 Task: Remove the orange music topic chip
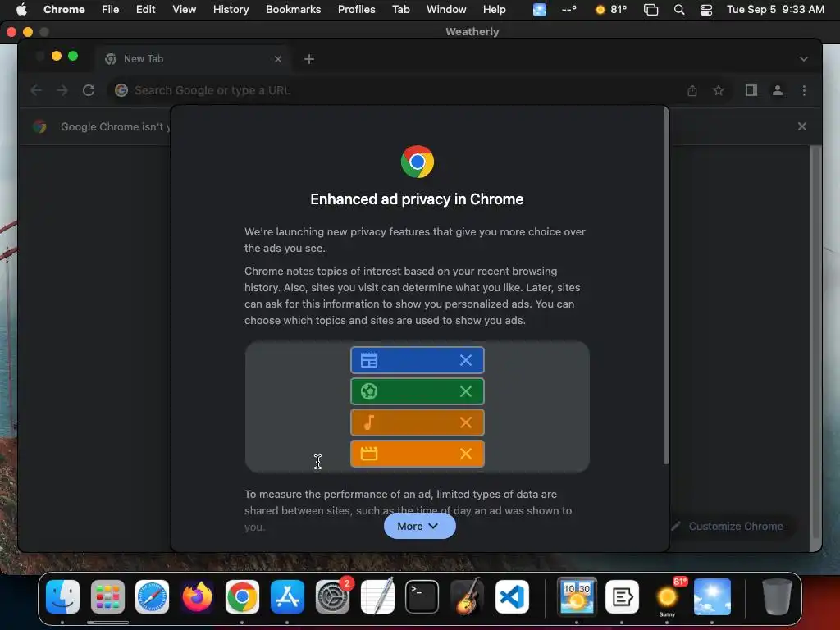pos(466,422)
